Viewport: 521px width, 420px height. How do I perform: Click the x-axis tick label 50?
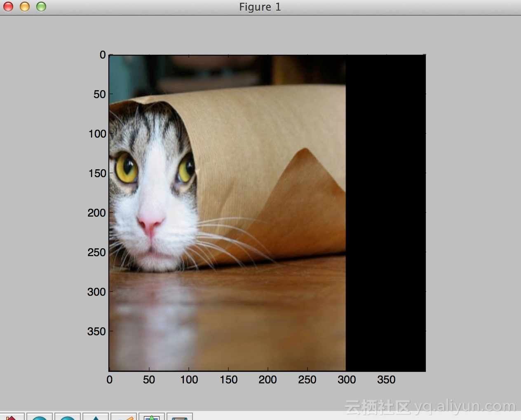(x=149, y=380)
